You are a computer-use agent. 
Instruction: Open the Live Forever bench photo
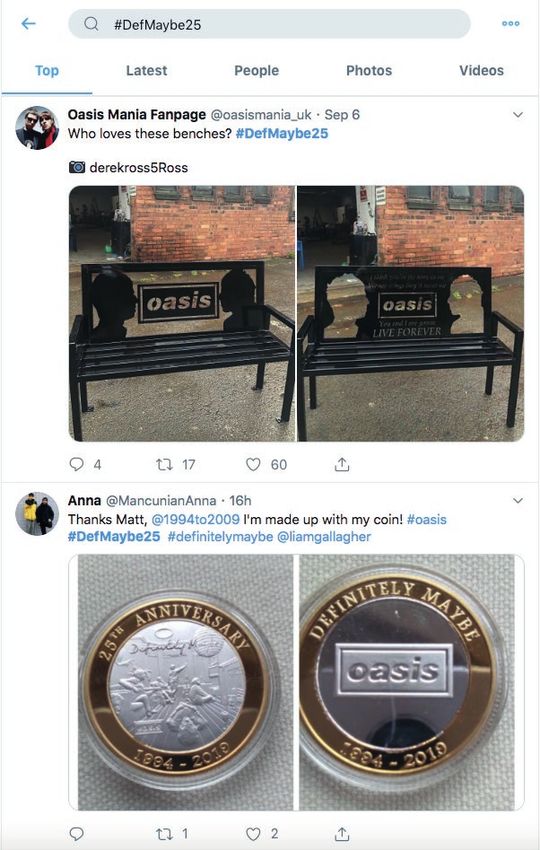point(410,313)
